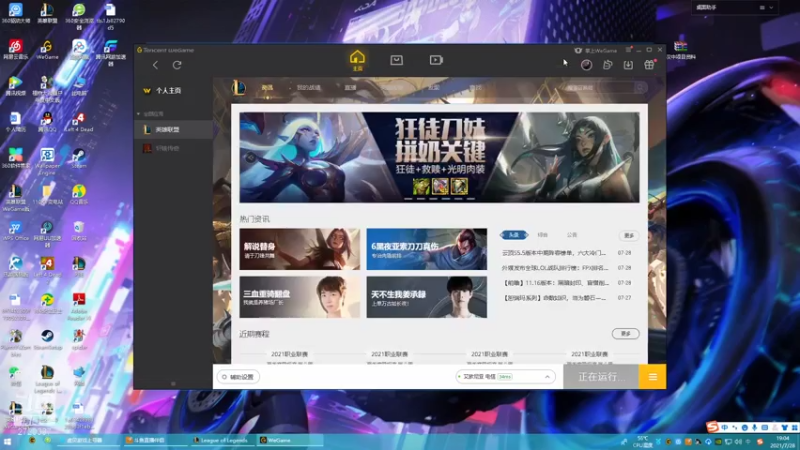Select the blue 头条 news tab
Image resolution: width=800 pixels, height=450 pixels.
(514, 235)
